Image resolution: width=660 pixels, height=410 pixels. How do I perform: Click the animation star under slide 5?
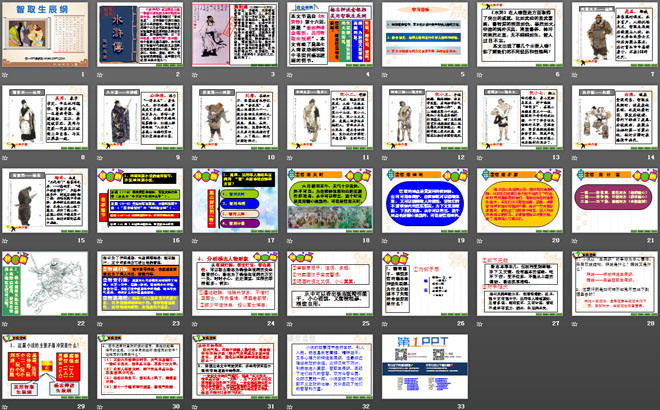tap(385, 75)
